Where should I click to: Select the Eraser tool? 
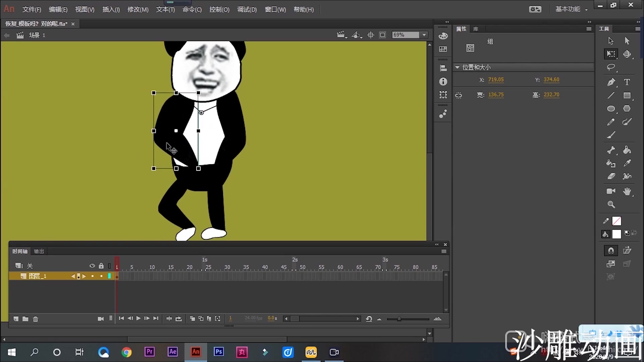[611, 176]
